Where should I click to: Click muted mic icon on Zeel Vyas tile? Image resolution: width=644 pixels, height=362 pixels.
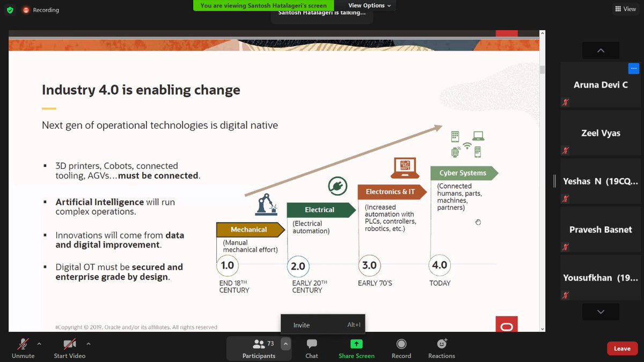tap(566, 150)
